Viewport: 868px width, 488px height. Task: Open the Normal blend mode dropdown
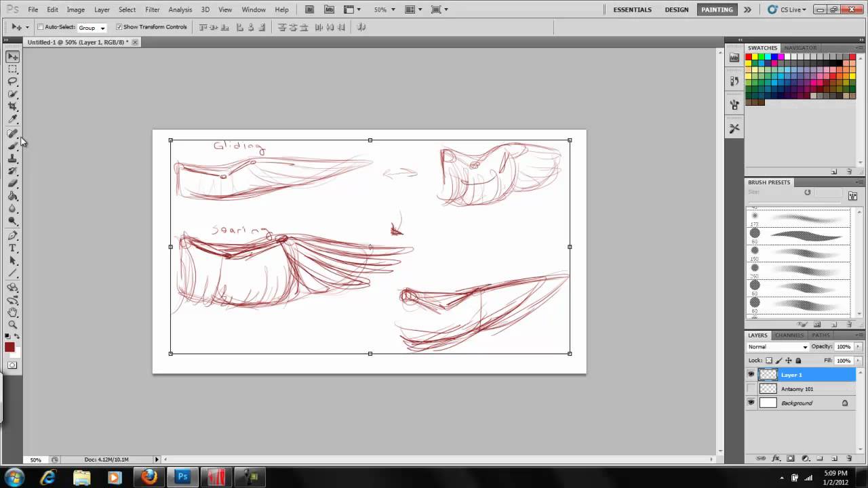tap(777, 347)
